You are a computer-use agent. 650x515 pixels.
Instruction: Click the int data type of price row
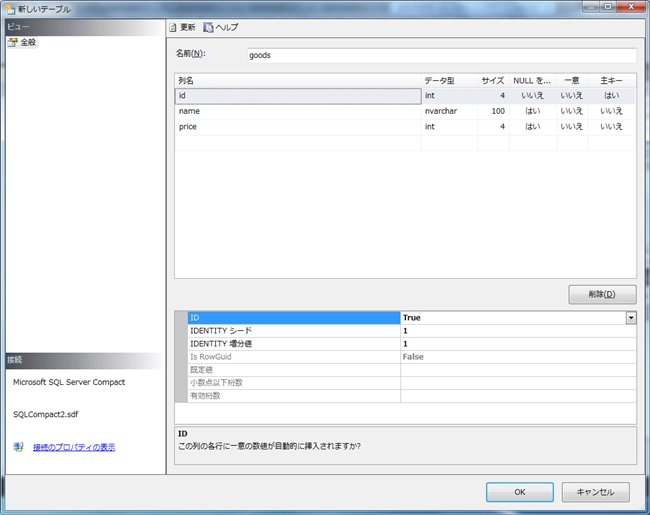(449, 127)
